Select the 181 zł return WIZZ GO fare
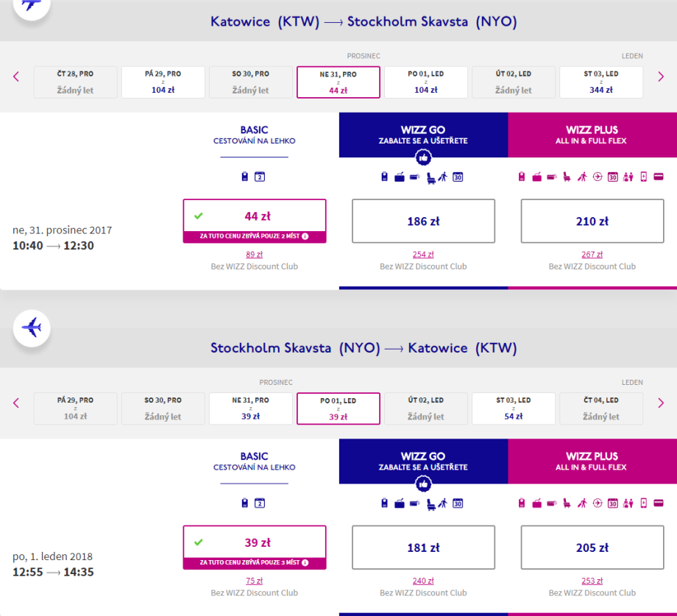 [x=423, y=548]
